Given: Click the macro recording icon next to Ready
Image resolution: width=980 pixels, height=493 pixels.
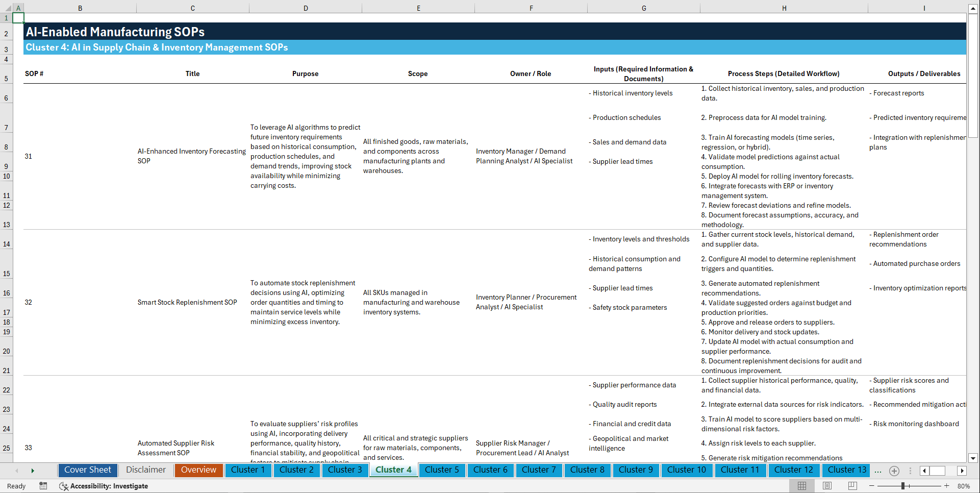Looking at the screenshot, I should coord(43,486).
